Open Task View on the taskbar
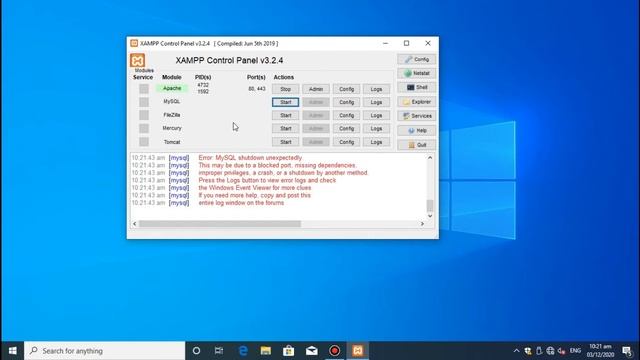The width and height of the screenshot is (640, 360). pyautogui.click(x=219, y=351)
